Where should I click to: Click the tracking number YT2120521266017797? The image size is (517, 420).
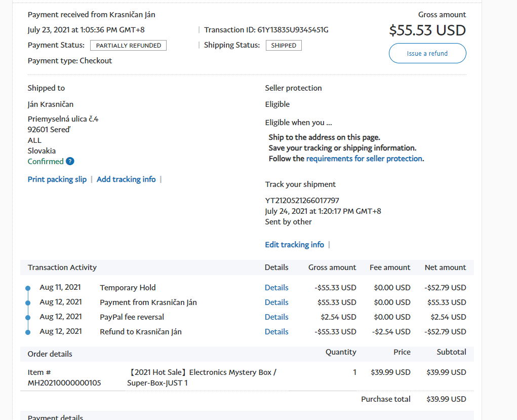[x=302, y=201]
